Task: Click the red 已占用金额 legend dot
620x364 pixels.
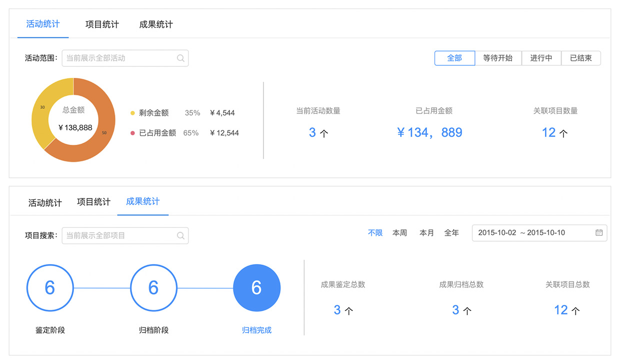Action: [x=132, y=133]
